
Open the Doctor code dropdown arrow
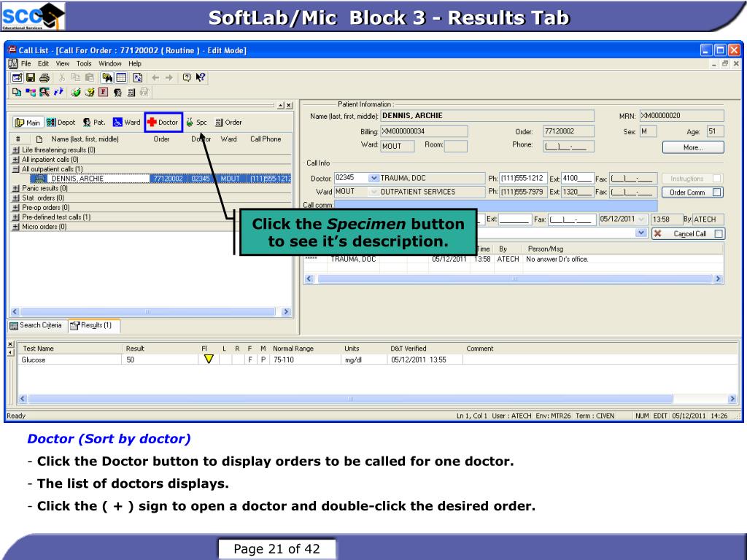pos(374,178)
